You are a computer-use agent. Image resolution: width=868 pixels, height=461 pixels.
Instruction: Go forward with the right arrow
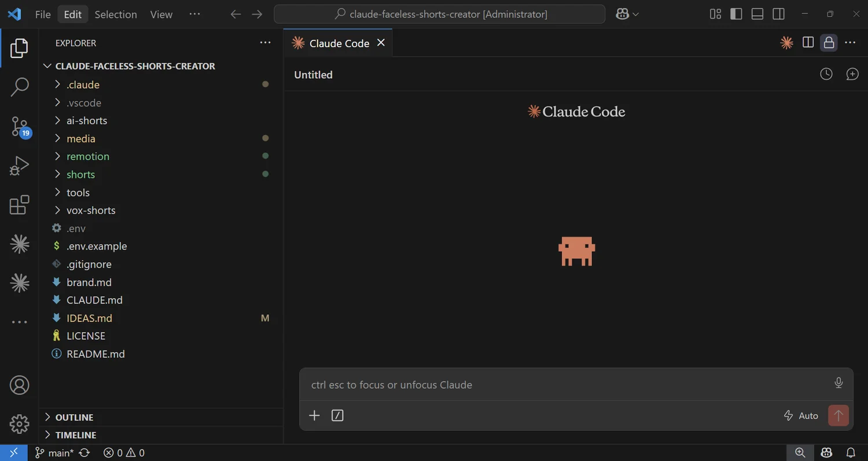click(x=257, y=14)
